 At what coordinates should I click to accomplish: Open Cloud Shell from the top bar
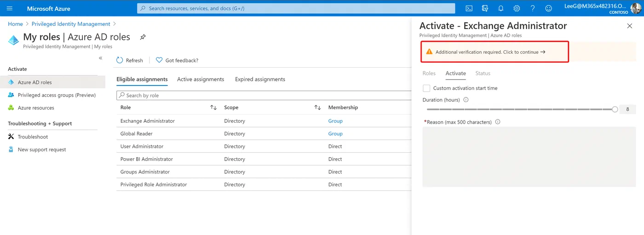point(469,8)
